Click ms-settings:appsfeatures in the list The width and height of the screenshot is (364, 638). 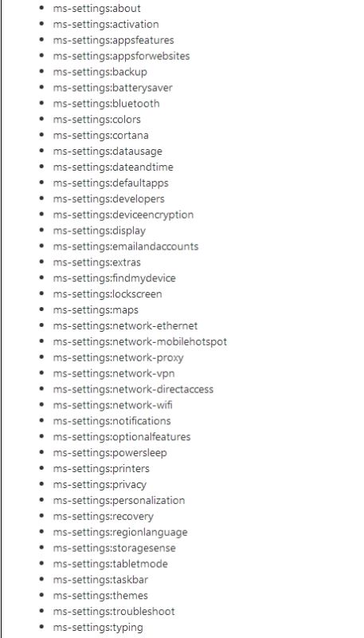click(x=113, y=40)
